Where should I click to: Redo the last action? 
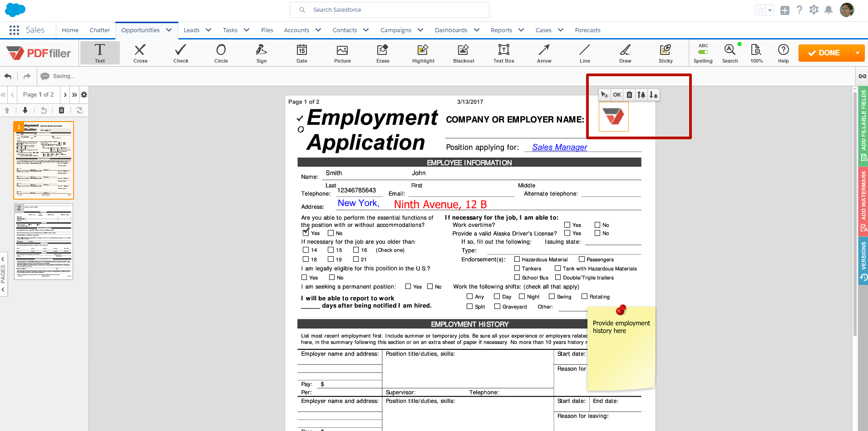pyautogui.click(x=27, y=76)
